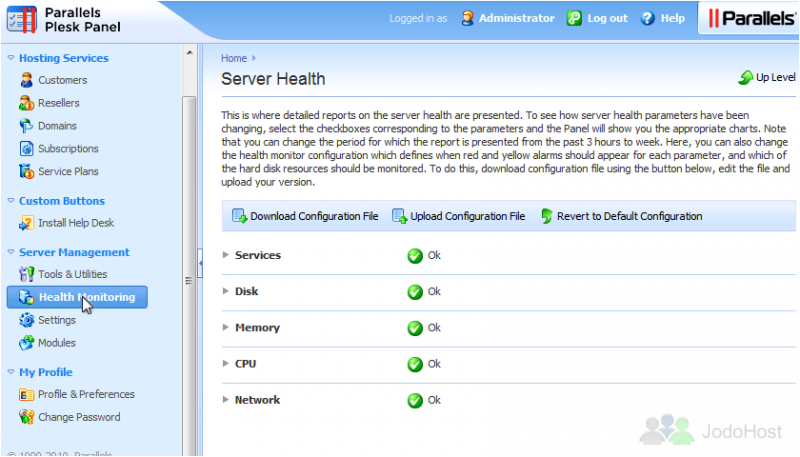
Task: Click Revert to Default Configuration
Action: (621, 216)
